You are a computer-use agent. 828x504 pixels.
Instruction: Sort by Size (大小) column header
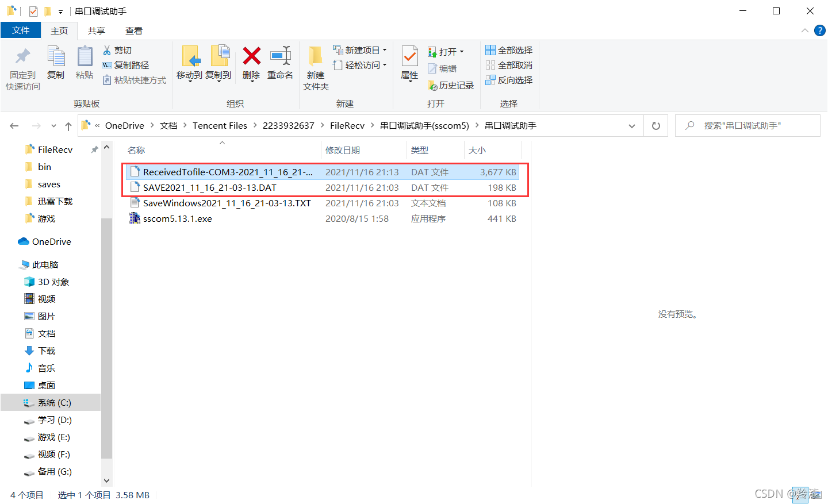pyautogui.click(x=477, y=151)
